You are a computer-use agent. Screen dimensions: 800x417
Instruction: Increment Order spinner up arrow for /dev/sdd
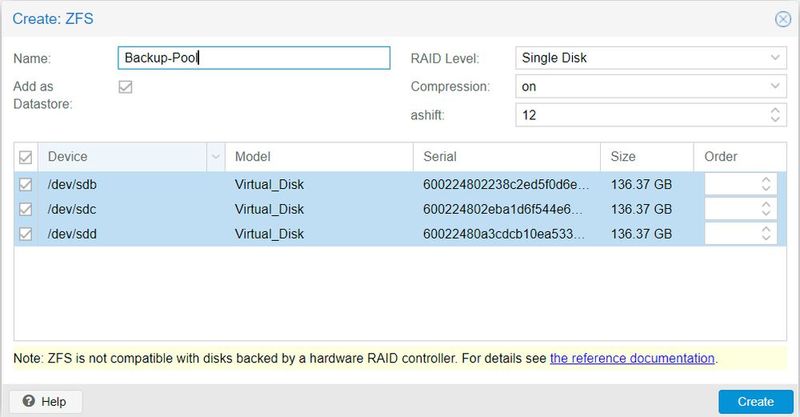point(766,229)
